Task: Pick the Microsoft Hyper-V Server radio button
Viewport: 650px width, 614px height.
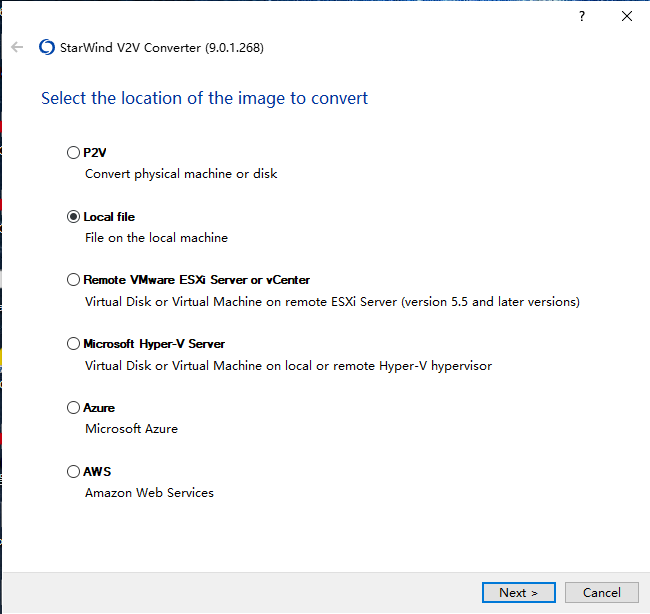Action: click(73, 344)
